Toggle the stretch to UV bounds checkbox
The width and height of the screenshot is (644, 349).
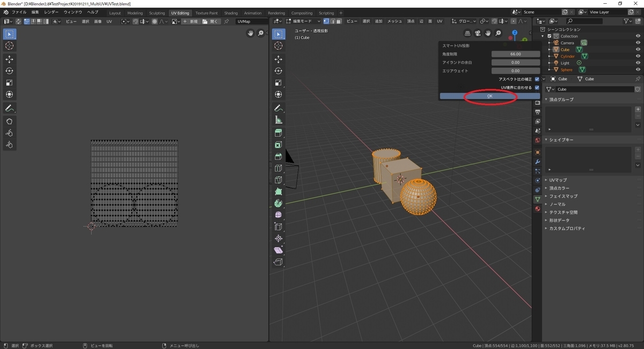(537, 88)
